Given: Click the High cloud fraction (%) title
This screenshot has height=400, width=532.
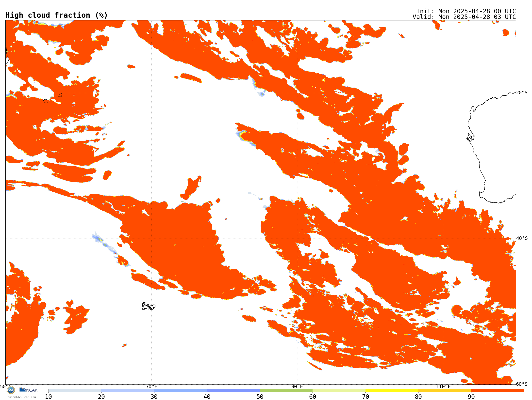Looking at the screenshot, I should point(56,15).
